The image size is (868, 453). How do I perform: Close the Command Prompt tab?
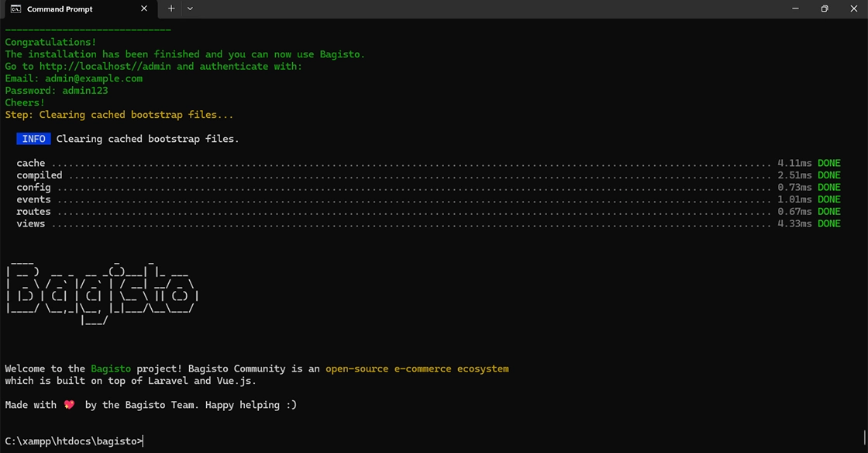[144, 9]
